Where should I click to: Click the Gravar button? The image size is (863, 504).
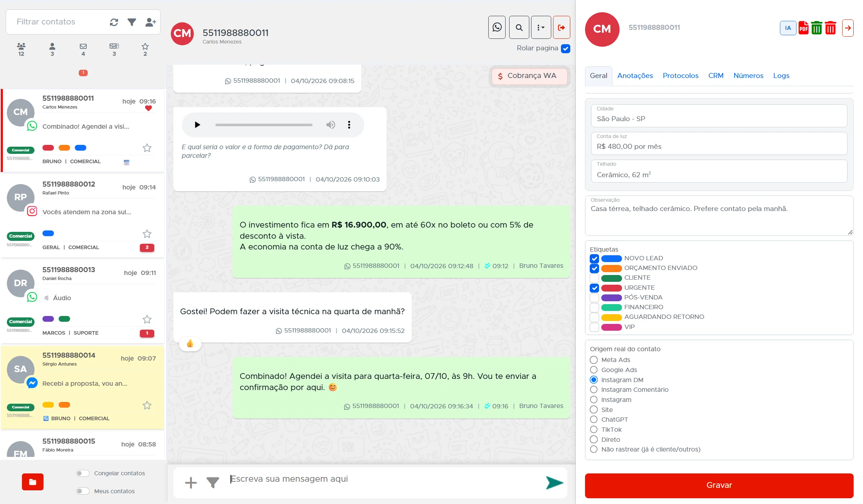(719, 485)
